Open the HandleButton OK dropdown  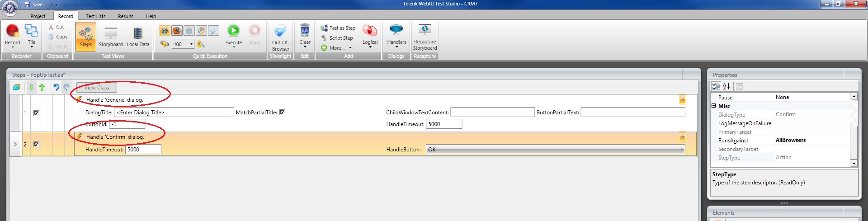click(x=555, y=149)
